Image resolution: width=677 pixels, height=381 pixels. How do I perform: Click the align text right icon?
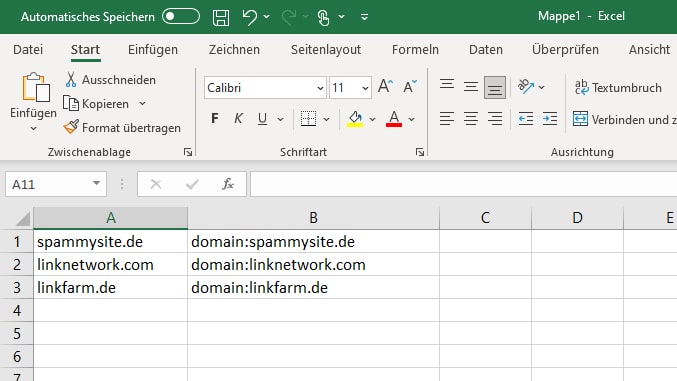[495, 119]
